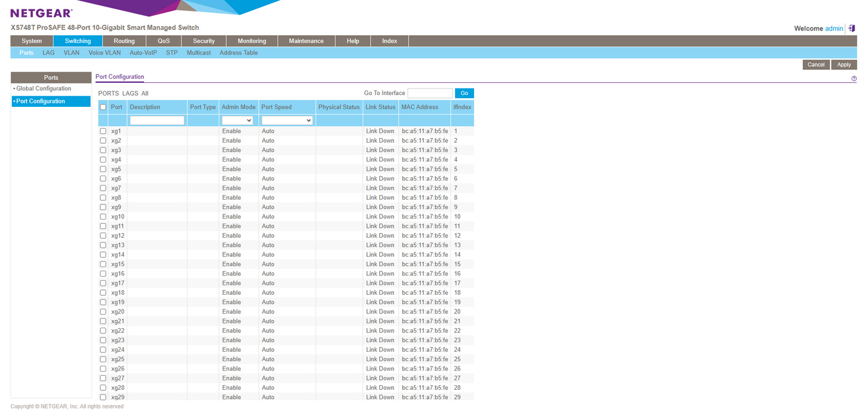Open the help question mark icon

[x=853, y=79]
